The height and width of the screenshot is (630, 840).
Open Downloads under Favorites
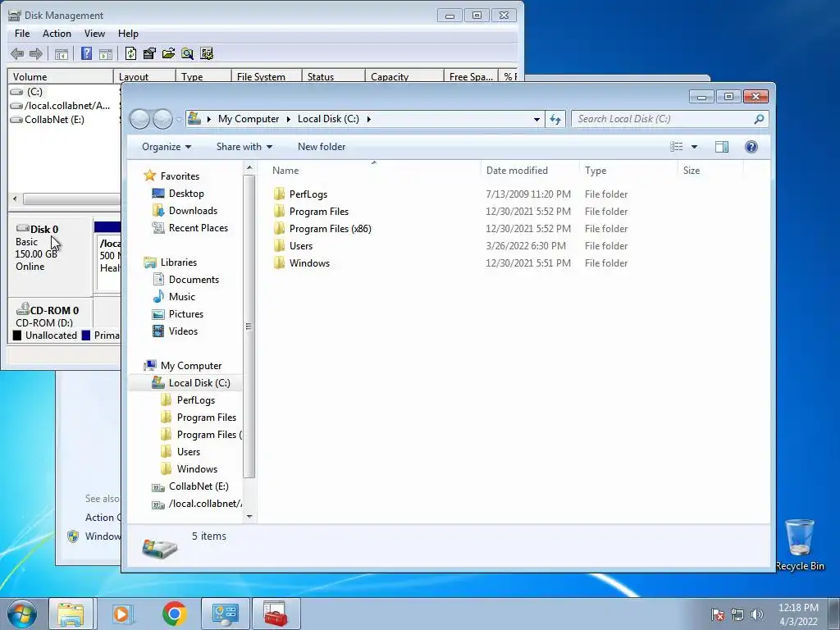193,211
